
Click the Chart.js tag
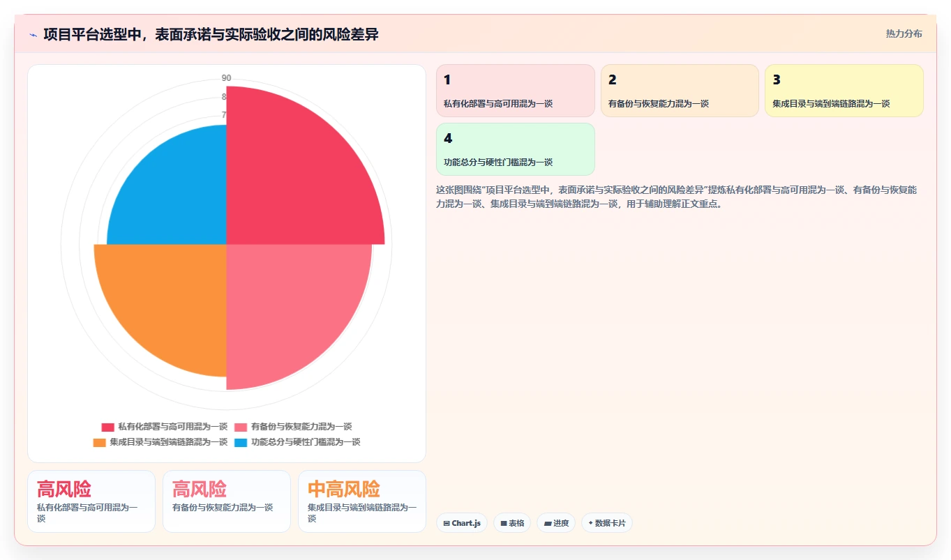pos(462,523)
